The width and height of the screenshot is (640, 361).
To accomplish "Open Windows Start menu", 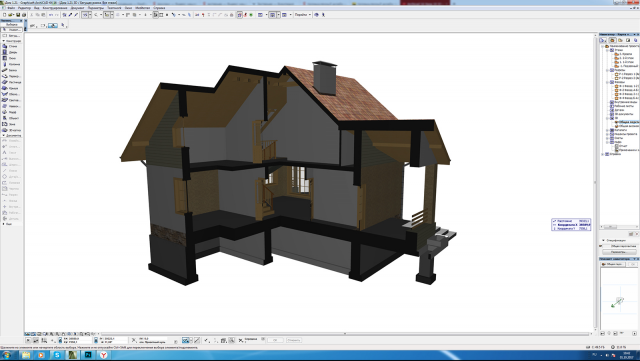I will pos(7,355).
